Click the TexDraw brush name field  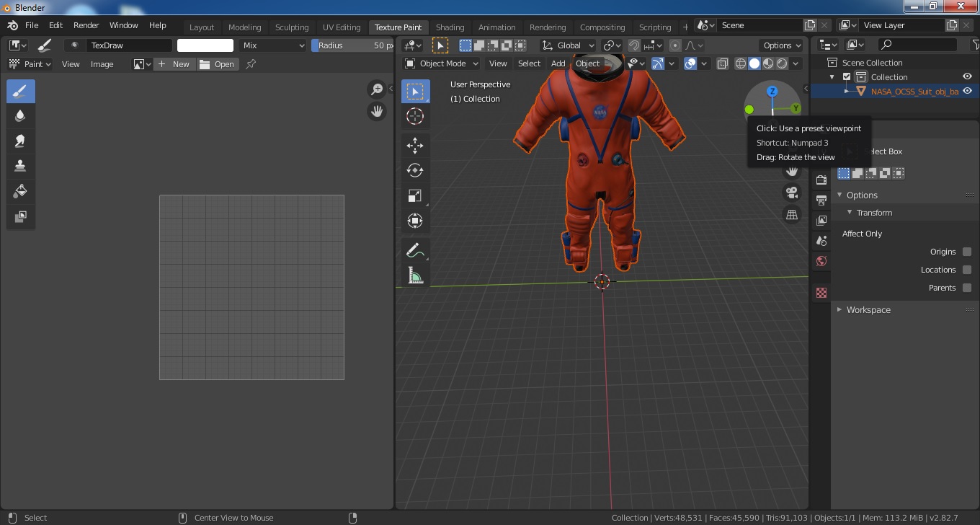point(129,45)
